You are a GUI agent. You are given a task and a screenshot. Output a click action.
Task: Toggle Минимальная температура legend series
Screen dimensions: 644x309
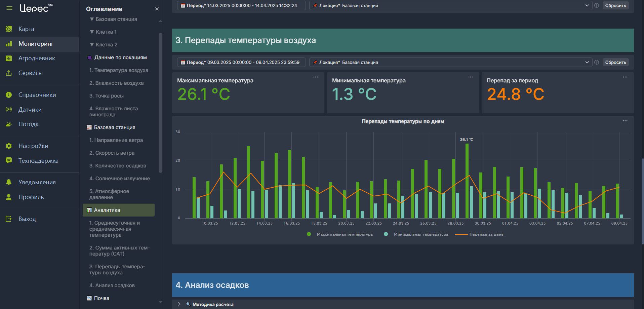click(x=416, y=234)
